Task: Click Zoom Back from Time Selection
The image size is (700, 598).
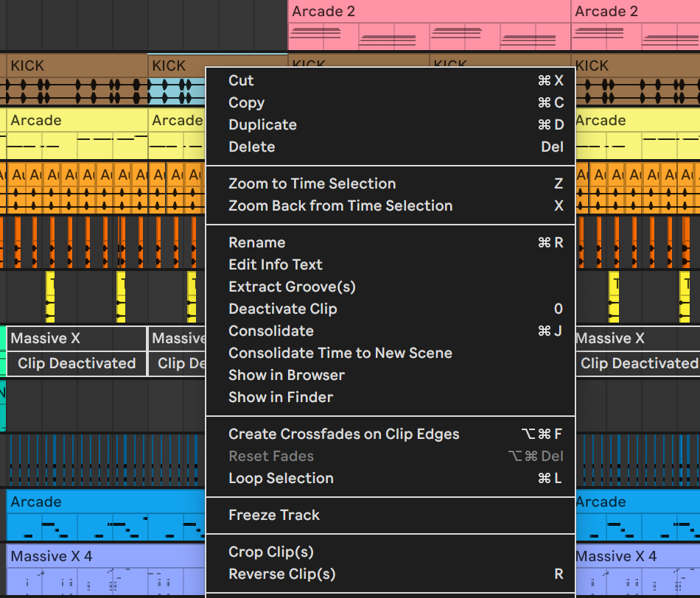Action: click(391, 205)
